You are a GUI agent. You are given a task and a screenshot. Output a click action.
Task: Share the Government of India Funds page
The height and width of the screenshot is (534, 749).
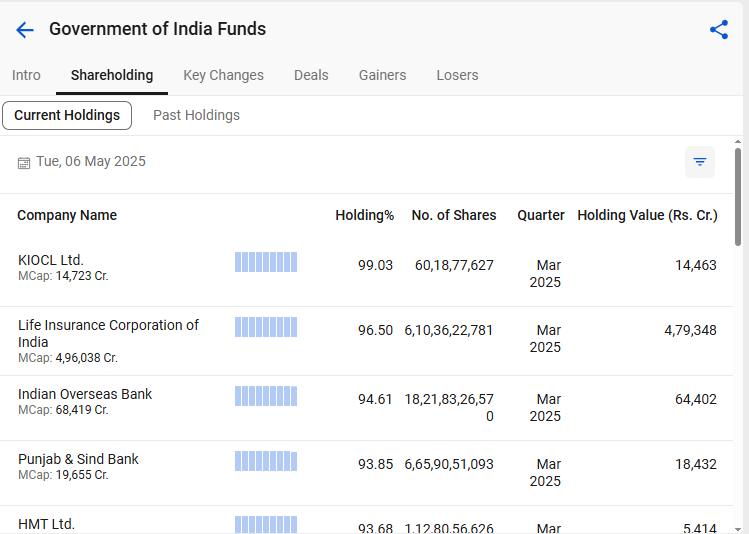tap(719, 30)
